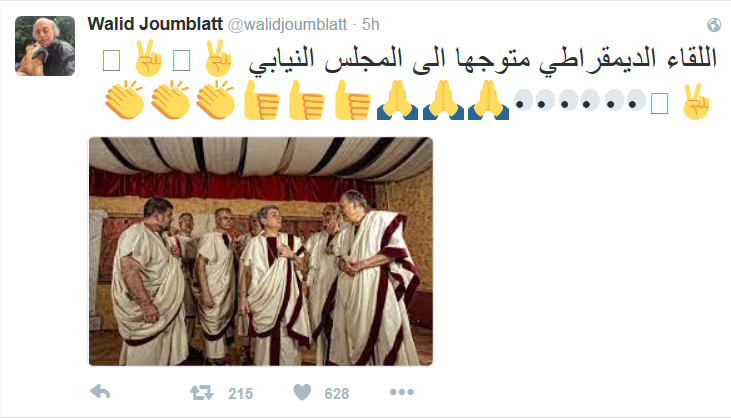Click the middle praying hands emoji
Image resolution: width=731 pixels, height=419 pixels.
443,100
